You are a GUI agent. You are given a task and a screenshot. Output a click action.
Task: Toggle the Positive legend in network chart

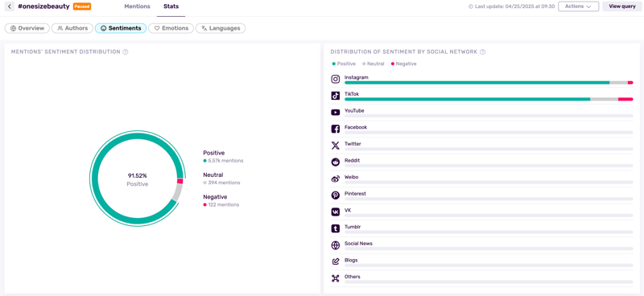(344, 64)
